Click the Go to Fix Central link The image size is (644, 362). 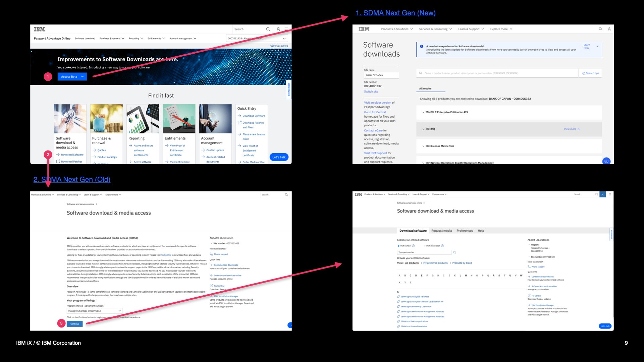click(375, 112)
